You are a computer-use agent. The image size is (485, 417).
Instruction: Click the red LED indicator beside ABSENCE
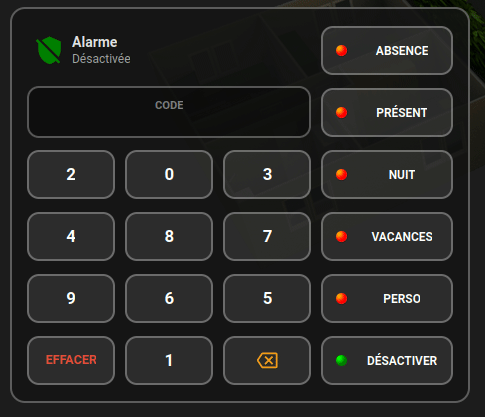click(x=341, y=50)
